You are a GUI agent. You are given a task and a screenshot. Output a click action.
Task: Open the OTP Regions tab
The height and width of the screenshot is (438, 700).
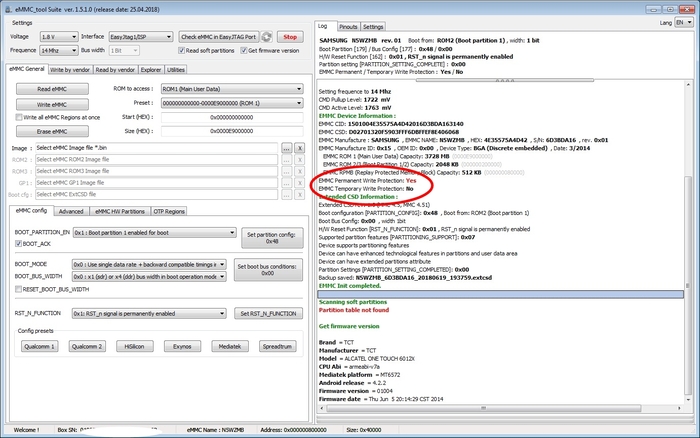(x=169, y=211)
